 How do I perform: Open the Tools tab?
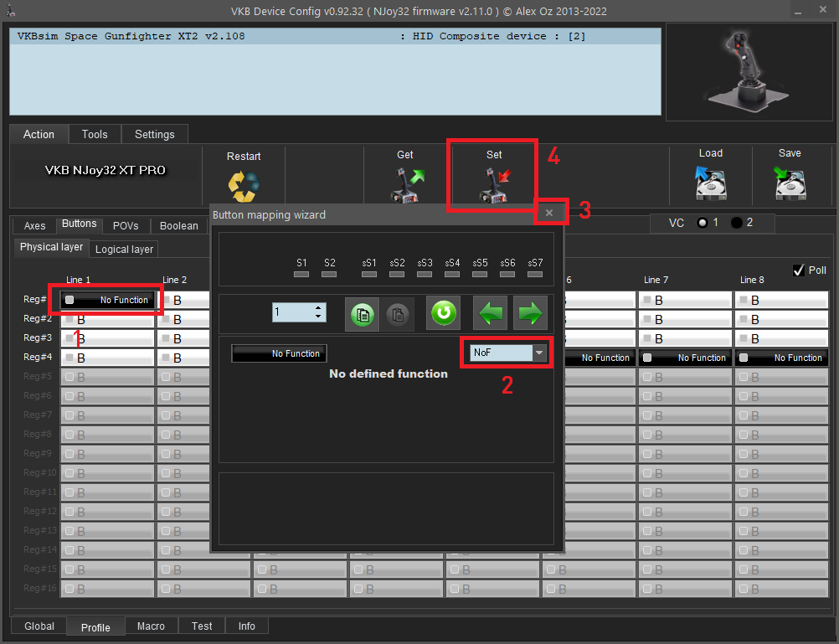click(95, 134)
